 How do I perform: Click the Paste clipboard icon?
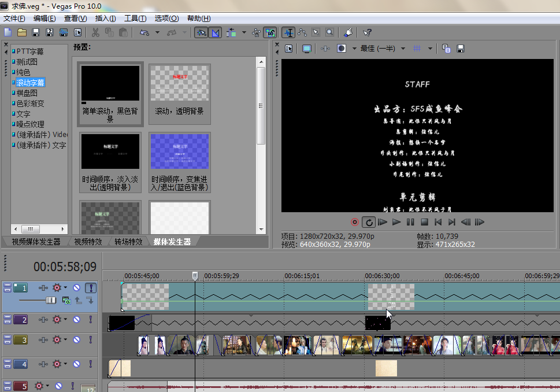[x=123, y=32]
